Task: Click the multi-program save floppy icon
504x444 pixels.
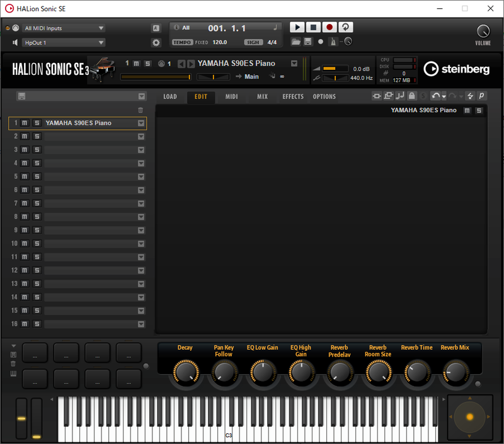Action: [x=21, y=96]
